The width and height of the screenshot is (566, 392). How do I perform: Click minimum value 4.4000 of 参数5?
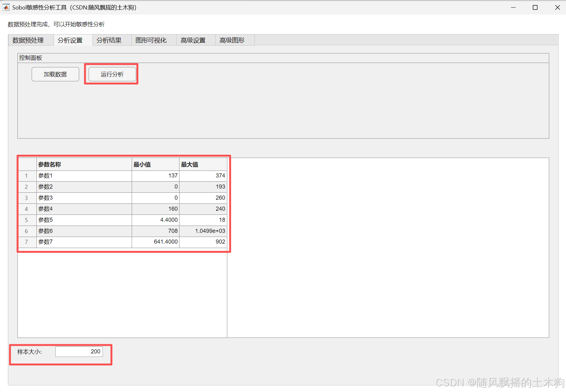coord(155,220)
